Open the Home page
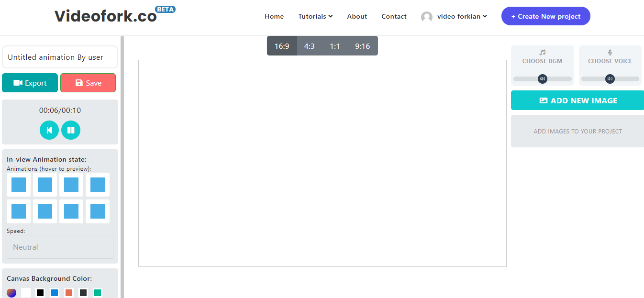Viewport: 644px width, 298px height. click(x=274, y=16)
